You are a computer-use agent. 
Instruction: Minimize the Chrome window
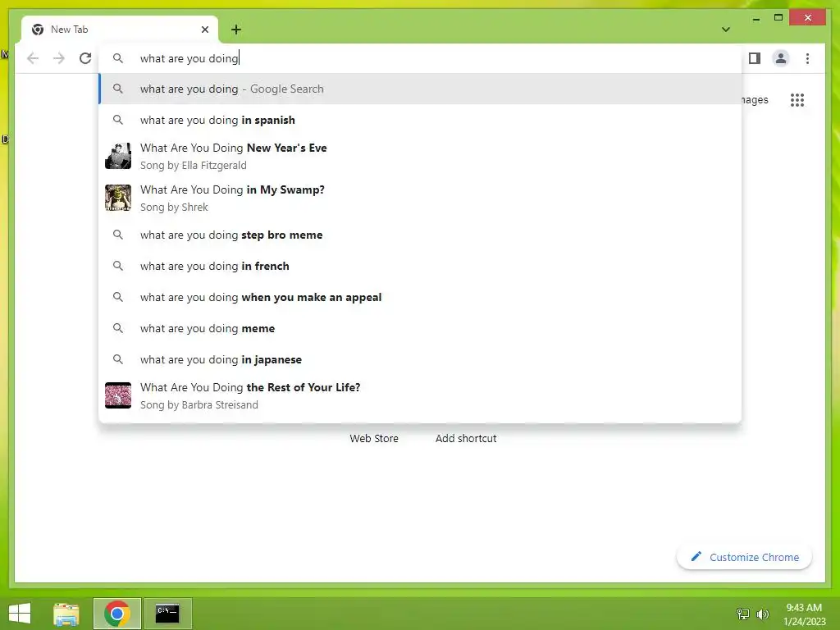click(x=756, y=18)
